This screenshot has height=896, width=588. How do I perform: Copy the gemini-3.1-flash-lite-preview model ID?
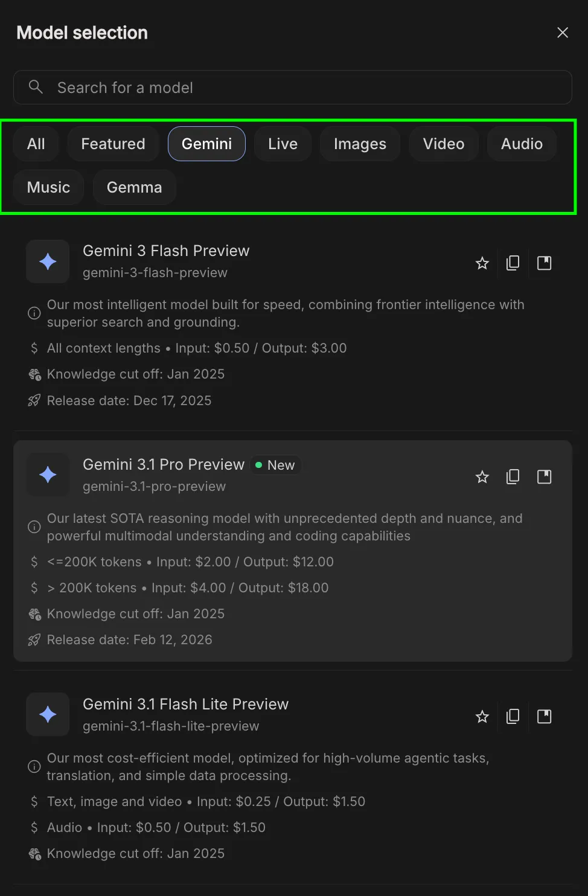click(513, 717)
